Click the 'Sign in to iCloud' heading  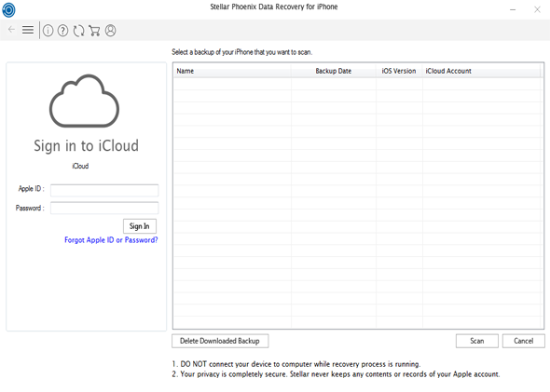pyautogui.click(x=87, y=146)
